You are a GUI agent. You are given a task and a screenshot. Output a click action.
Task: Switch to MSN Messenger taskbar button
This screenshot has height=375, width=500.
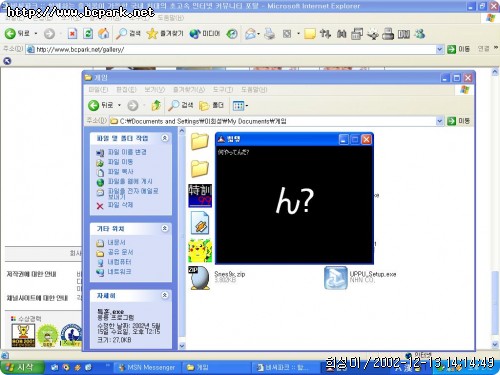coord(147,367)
